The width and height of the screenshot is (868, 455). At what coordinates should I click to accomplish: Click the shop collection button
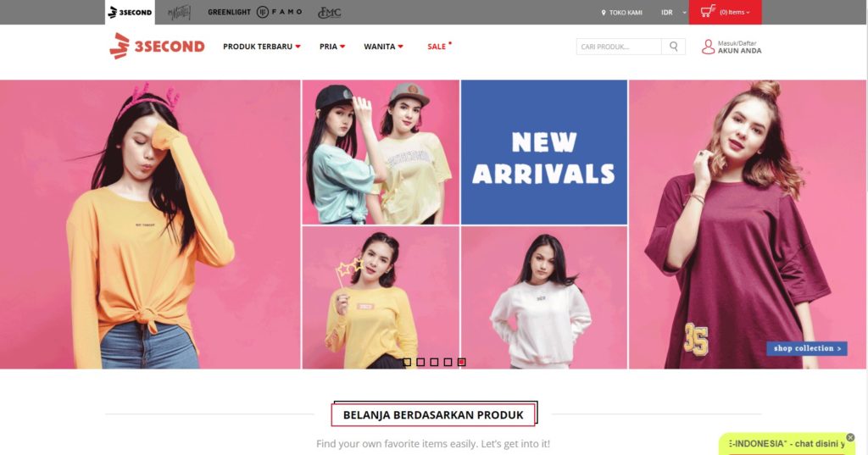[807, 348]
